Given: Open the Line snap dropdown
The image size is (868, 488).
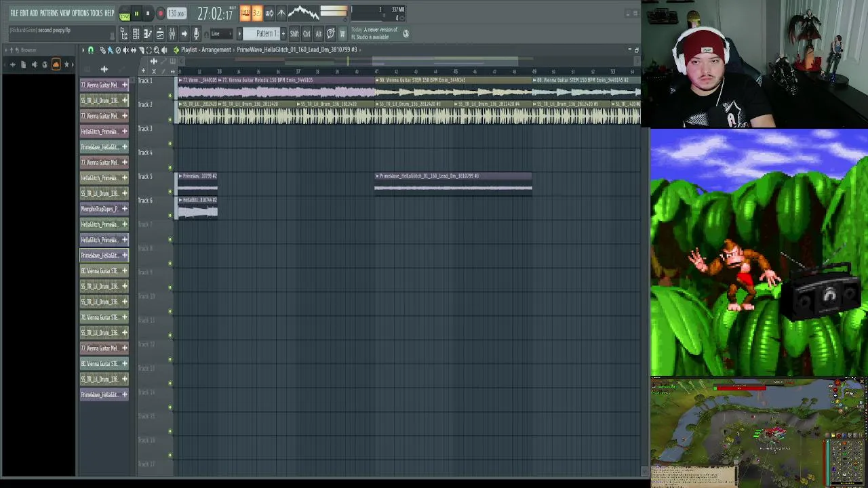Looking at the screenshot, I should pyautogui.click(x=220, y=34).
